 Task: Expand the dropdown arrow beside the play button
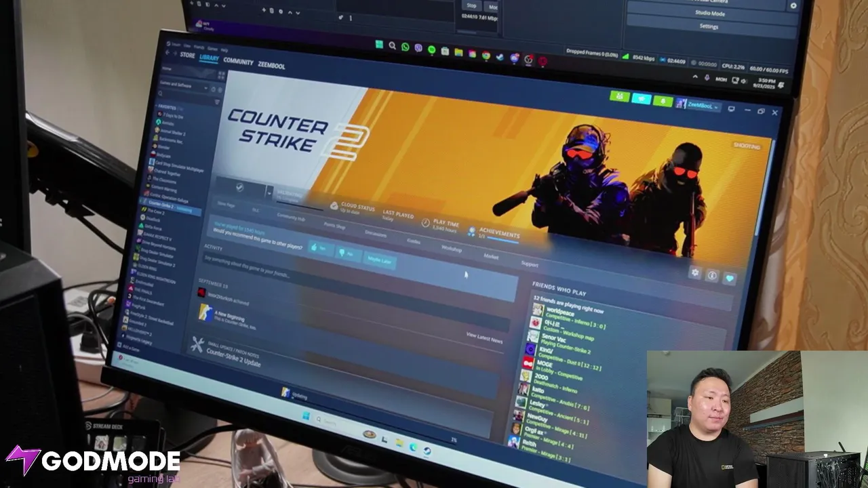point(269,192)
